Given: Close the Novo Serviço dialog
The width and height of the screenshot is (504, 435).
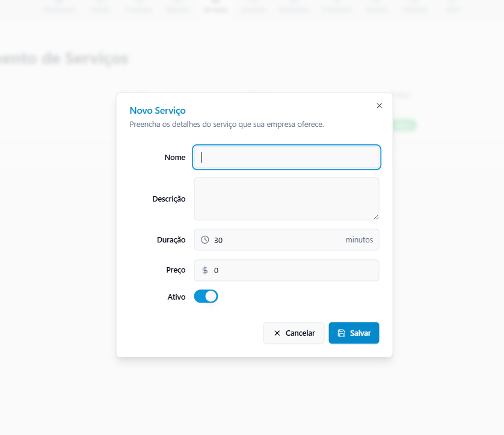Looking at the screenshot, I should tap(380, 106).
